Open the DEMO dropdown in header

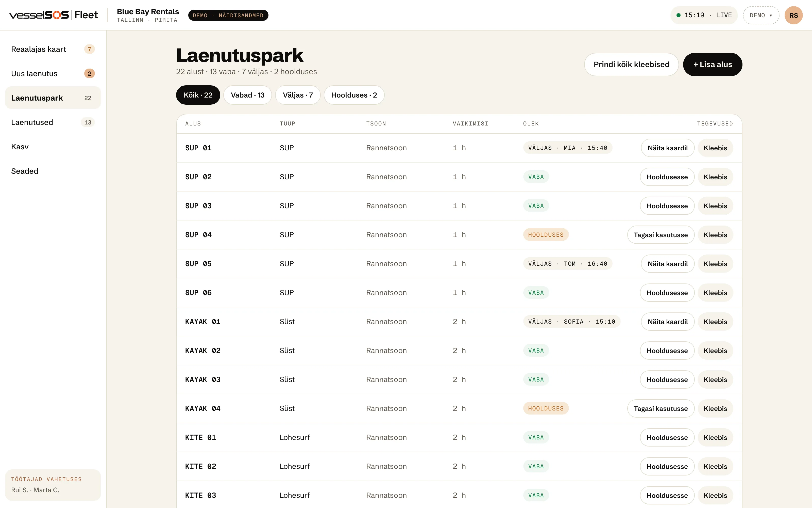point(761,15)
